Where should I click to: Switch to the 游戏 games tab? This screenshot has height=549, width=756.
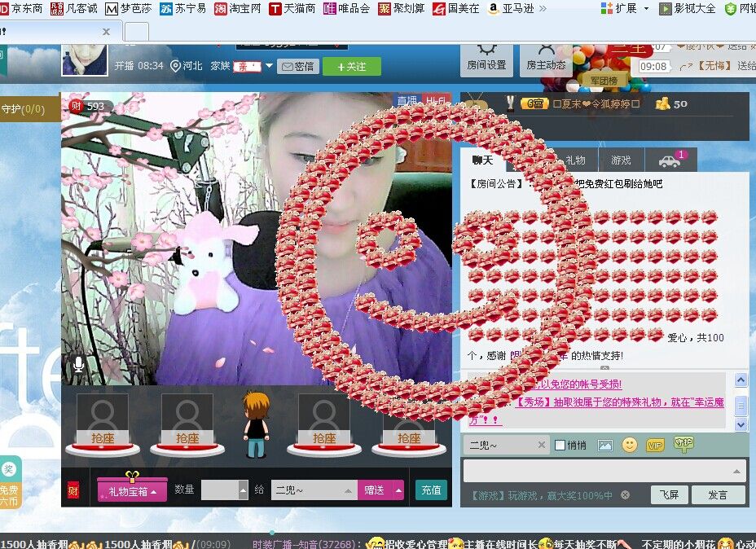pos(621,160)
